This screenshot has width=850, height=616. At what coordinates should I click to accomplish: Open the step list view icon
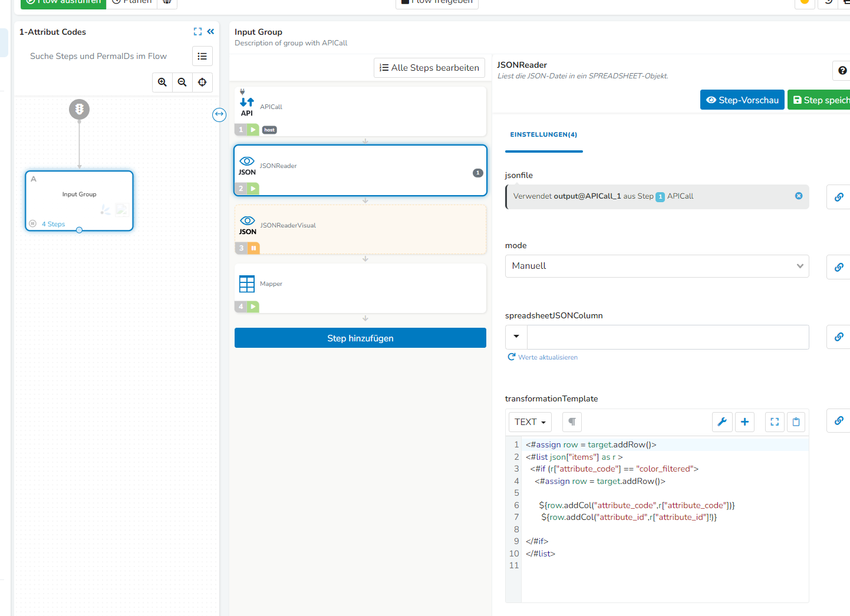click(x=202, y=56)
